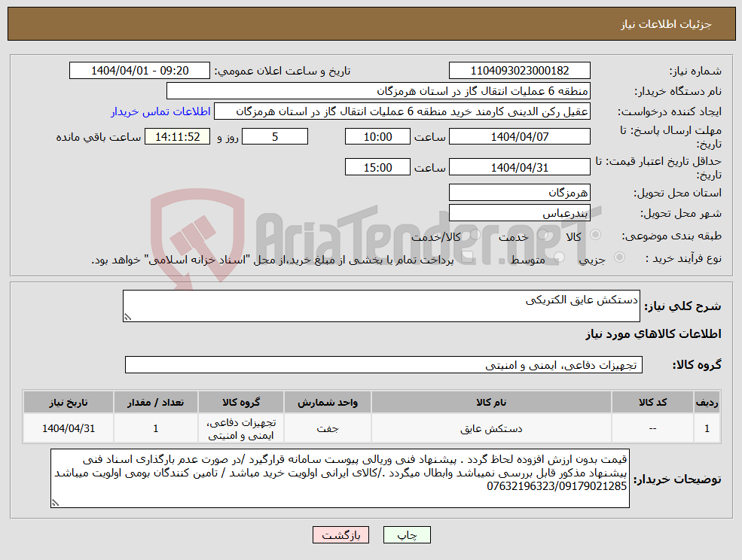Screen dimensions: 742x560
Task: Click the شهر محل تحویل label
Action: click(681, 214)
